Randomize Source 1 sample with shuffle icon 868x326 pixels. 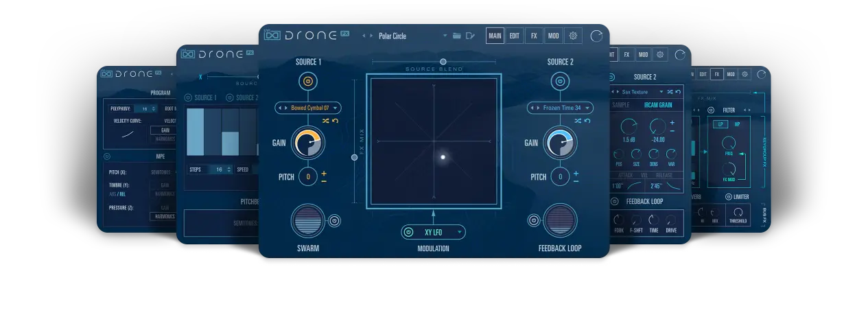click(x=326, y=121)
